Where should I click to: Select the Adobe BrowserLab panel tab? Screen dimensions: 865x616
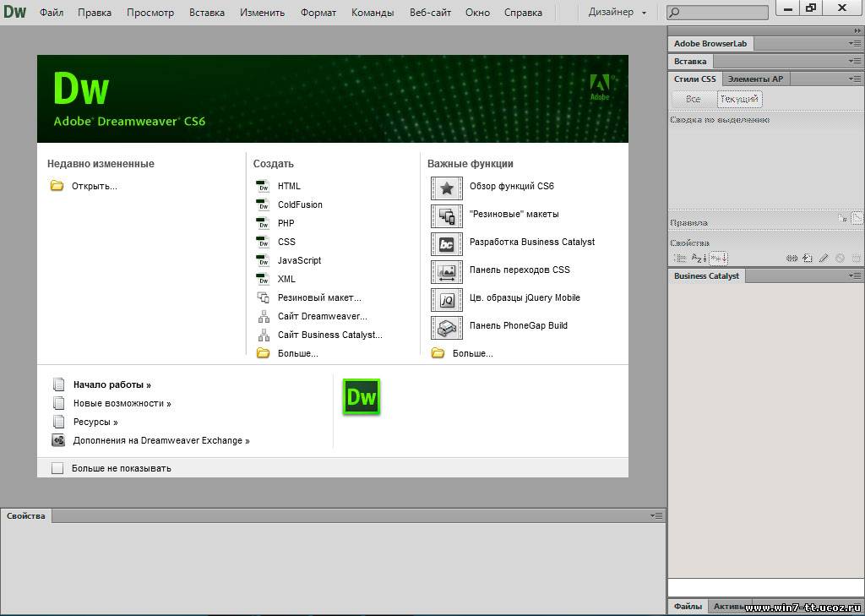[710, 43]
